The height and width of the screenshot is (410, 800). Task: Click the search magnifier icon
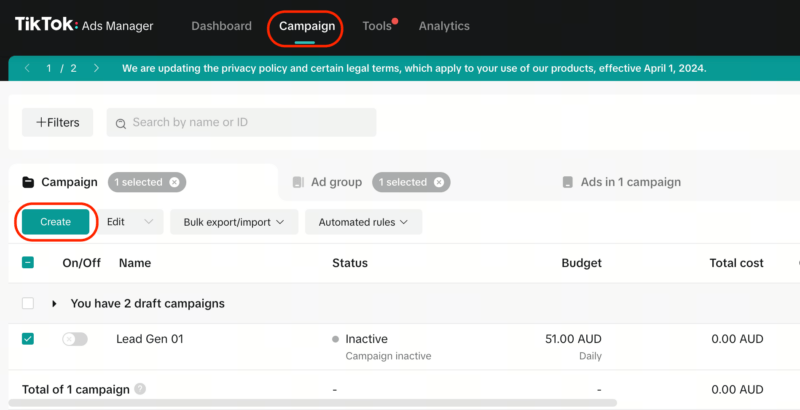click(x=121, y=123)
